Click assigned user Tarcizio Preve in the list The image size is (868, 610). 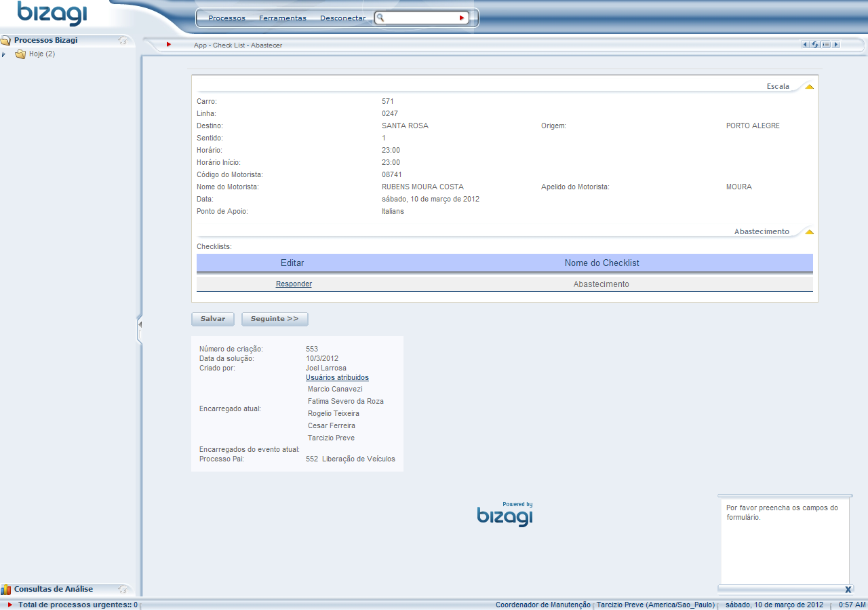[331, 438]
